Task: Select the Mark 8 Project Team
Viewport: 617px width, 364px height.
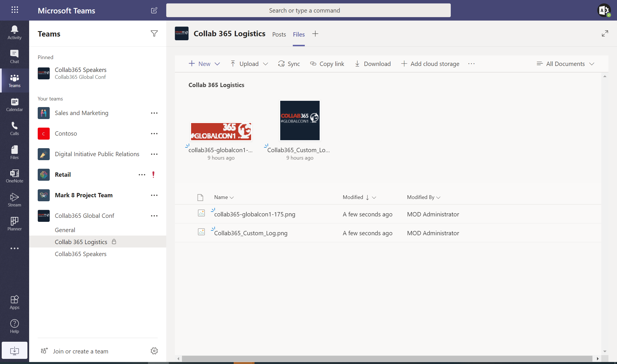Action: tap(83, 195)
